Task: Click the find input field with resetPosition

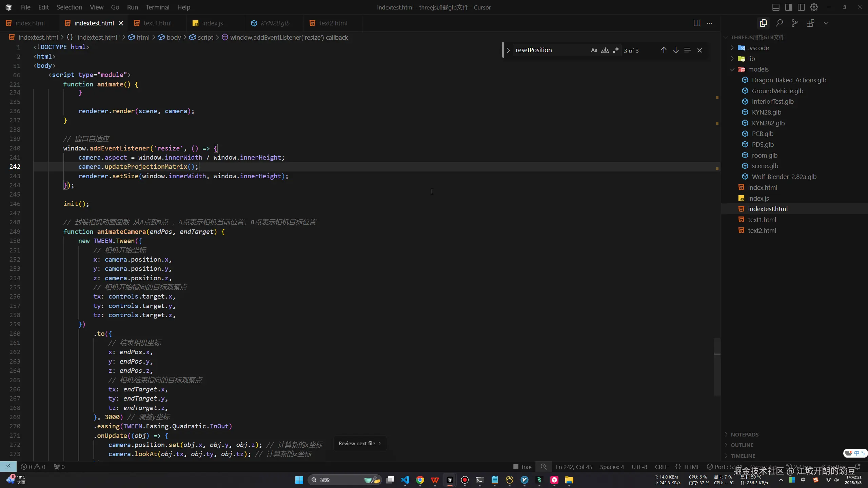Action: coord(549,50)
